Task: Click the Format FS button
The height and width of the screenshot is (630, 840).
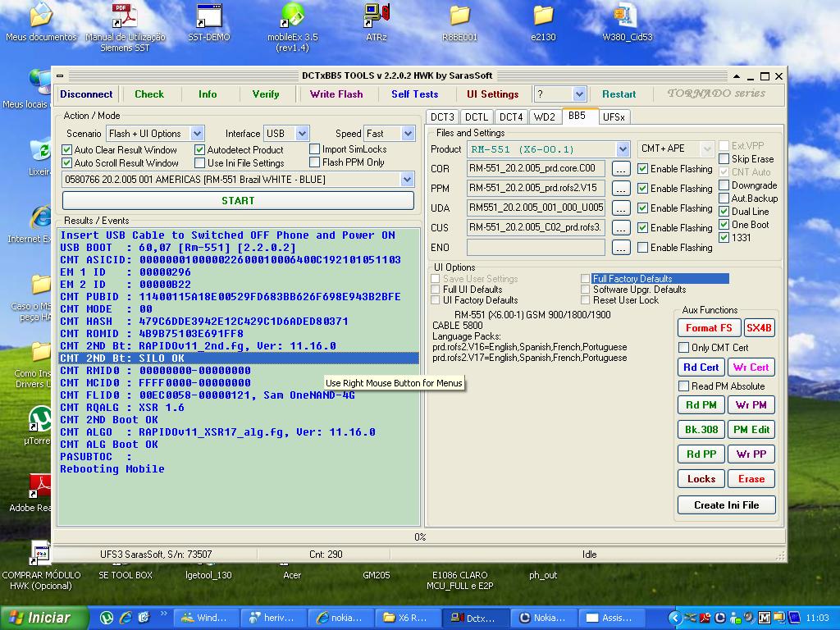Action: pyautogui.click(x=709, y=328)
